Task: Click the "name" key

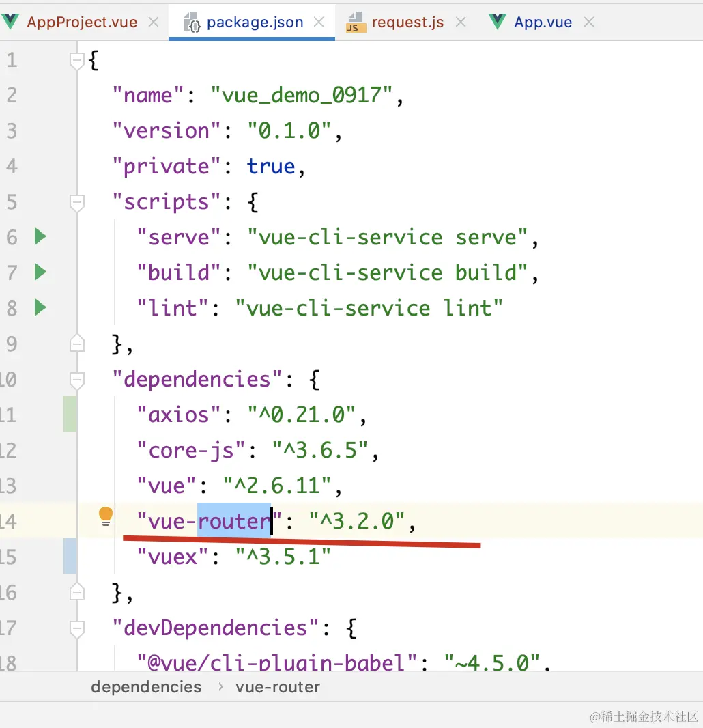Action: [149, 95]
